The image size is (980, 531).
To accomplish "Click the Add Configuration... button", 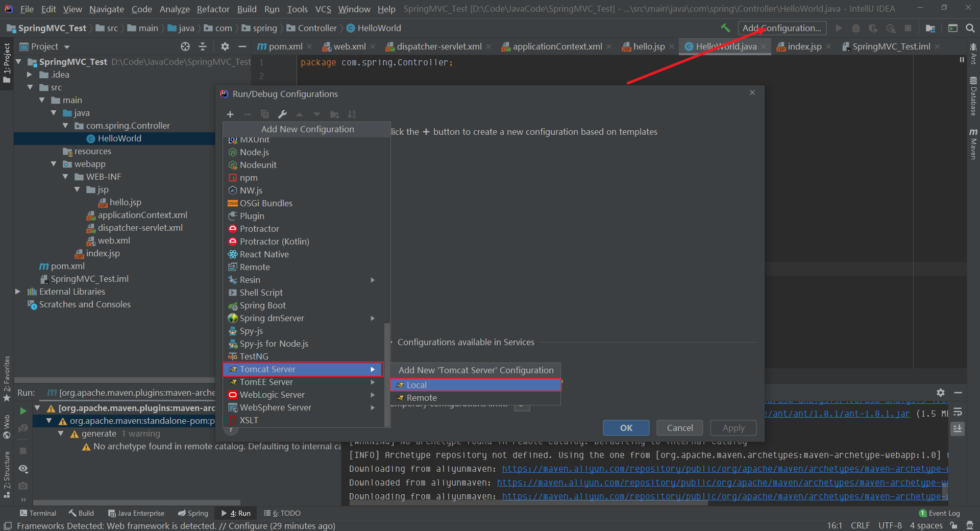I will point(782,28).
